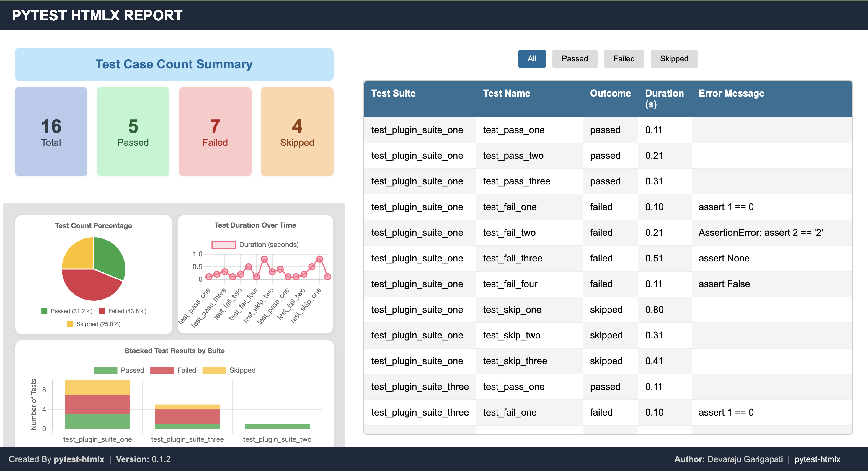Click the Failed 7 summary card
This screenshot has width=868, height=471.
pyautogui.click(x=215, y=131)
